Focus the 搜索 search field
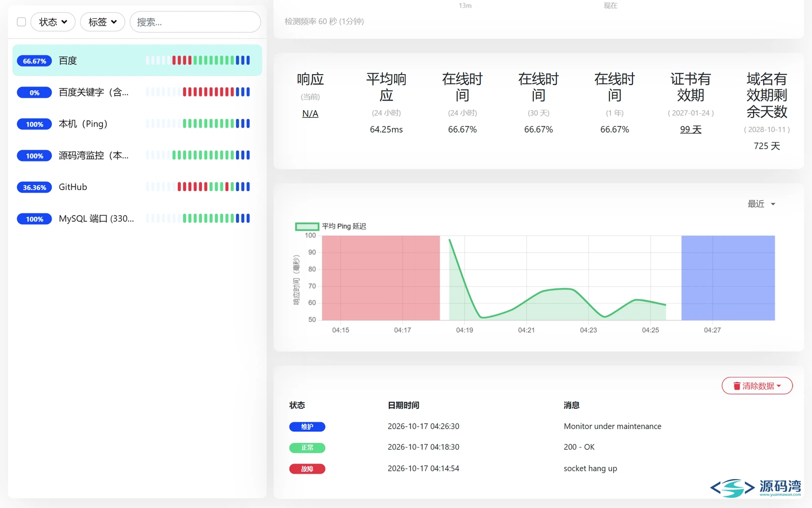Viewport: 812px width, 508px height. (195, 22)
